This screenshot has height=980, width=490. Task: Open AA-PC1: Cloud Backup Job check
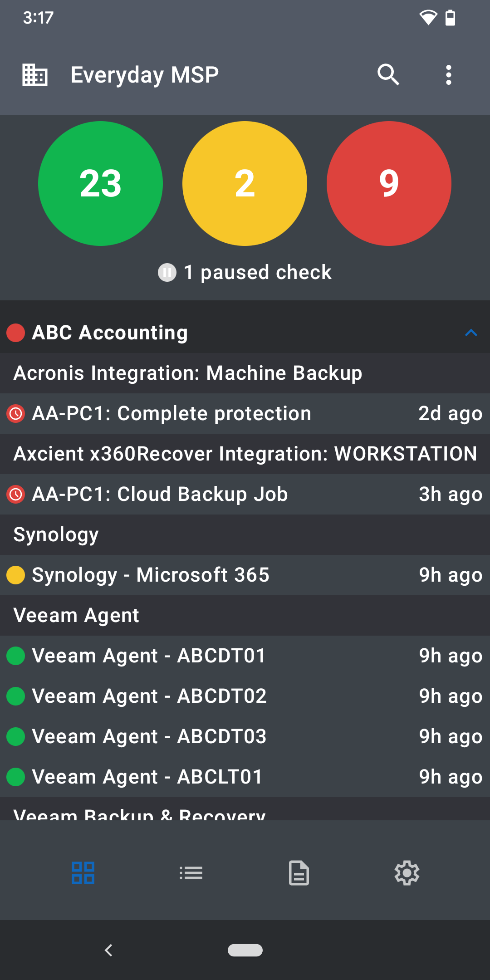(x=160, y=494)
